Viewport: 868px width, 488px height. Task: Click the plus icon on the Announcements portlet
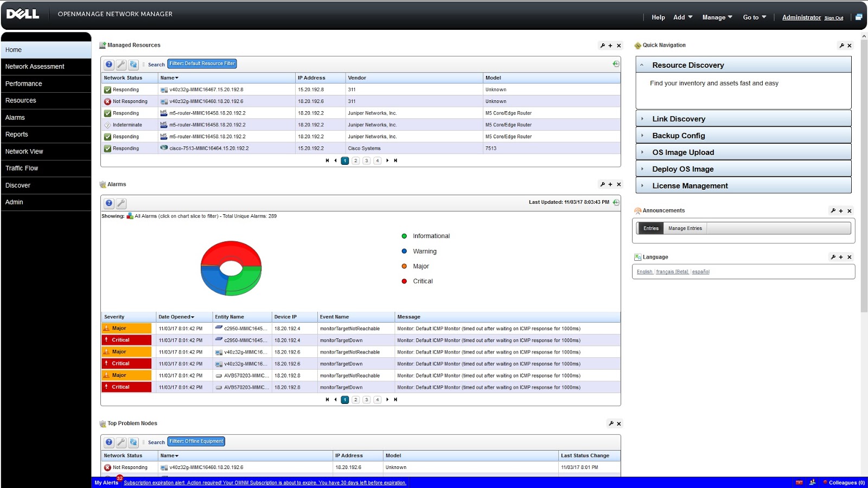click(840, 210)
